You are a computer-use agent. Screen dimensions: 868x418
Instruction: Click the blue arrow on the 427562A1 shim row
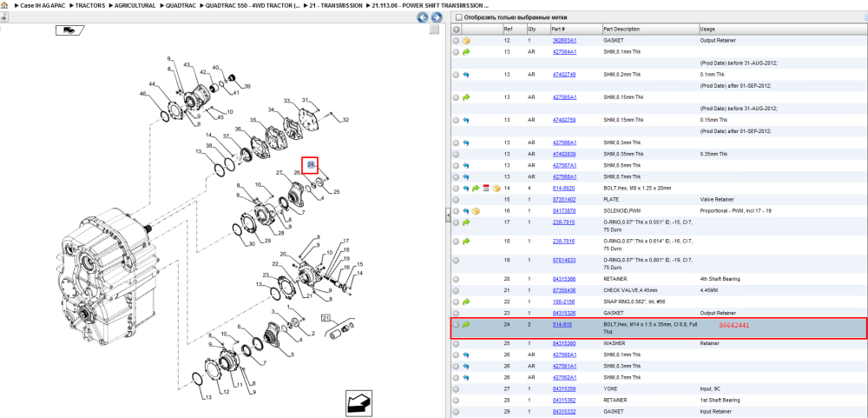click(466, 377)
